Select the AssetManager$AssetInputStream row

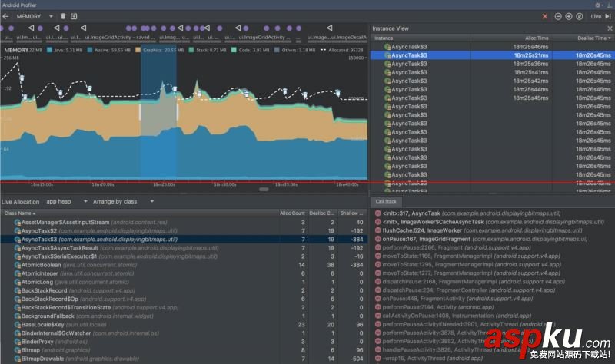pyautogui.click(x=184, y=222)
